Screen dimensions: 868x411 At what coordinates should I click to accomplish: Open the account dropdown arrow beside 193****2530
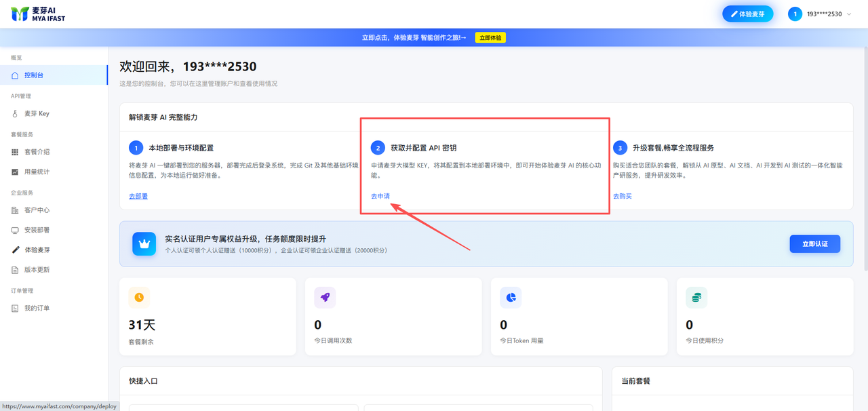[x=849, y=14]
